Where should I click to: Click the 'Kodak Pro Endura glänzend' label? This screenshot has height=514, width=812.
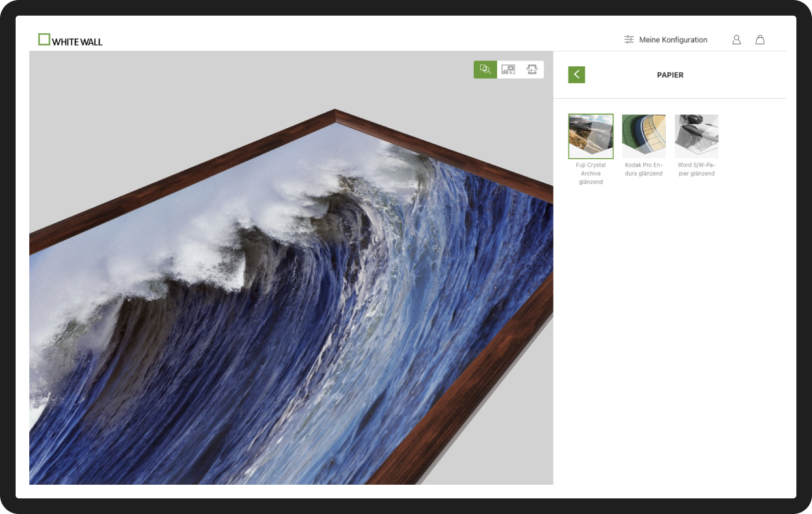(643, 169)
